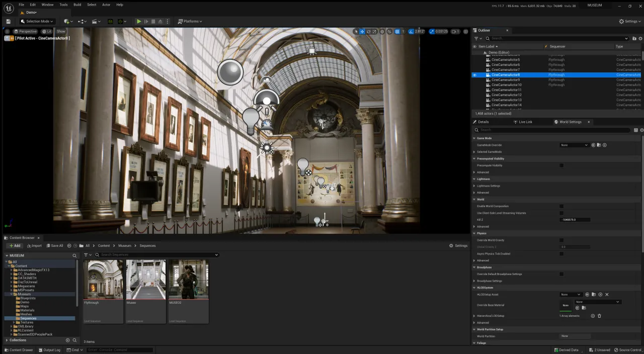Switch to the World Settings tab
The width and height of the screenshot is (644, 354).
click(570, 122)
